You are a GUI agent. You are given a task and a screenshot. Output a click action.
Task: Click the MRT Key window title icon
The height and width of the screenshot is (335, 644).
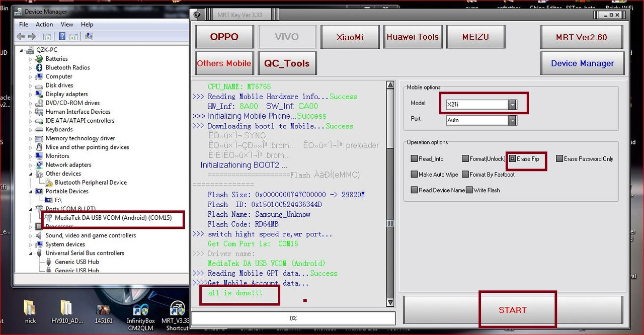coord(196,15)
